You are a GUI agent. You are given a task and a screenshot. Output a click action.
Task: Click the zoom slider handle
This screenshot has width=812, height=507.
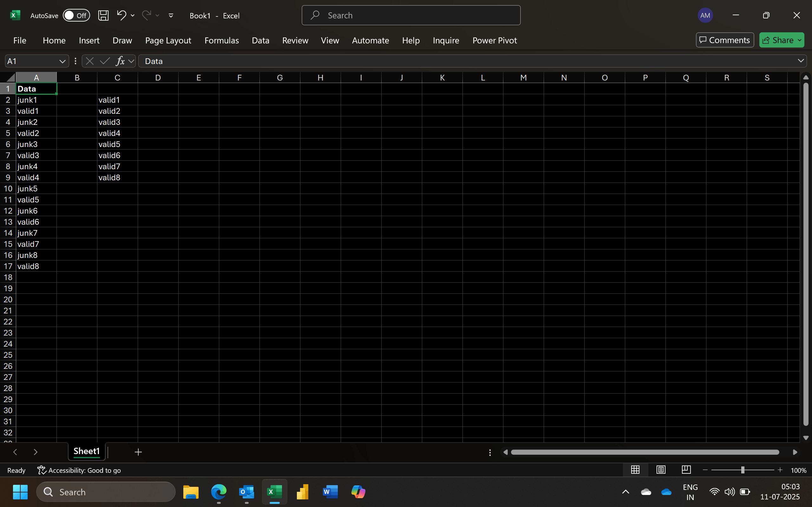743,470
